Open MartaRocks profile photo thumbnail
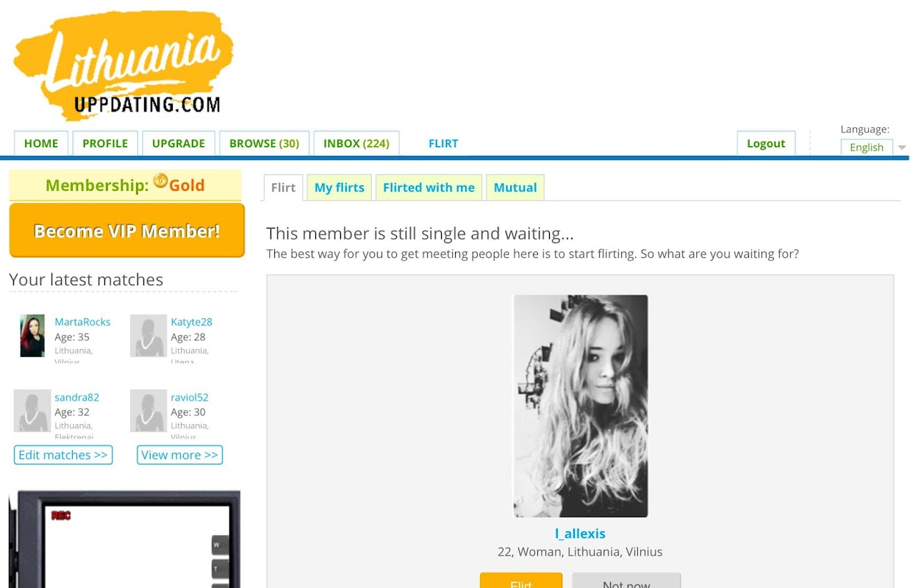Viewport: 910px width, 588px height. pos(32,336)
